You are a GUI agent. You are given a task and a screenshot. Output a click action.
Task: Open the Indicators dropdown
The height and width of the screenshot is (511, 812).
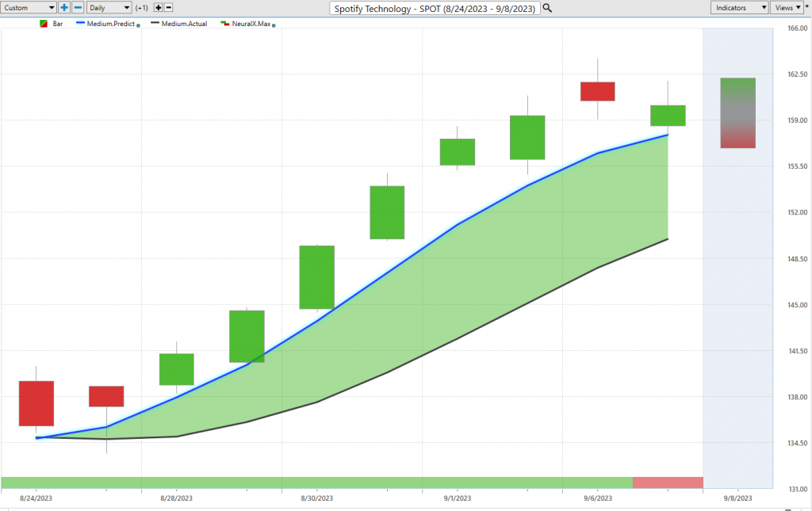tap(739, 8)
